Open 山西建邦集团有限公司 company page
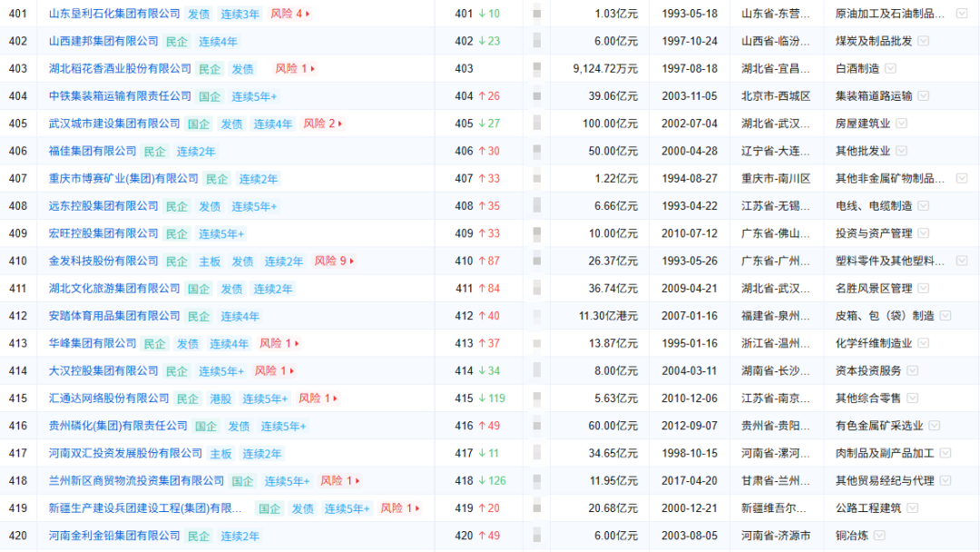The image size is (980, 552). [103, 41]
